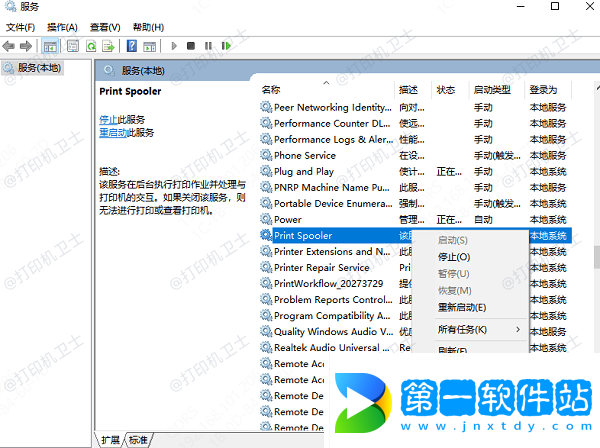Switch to the 扩展 tab
The height and width of the screenshot is (448, 600).
click(111, 440)
